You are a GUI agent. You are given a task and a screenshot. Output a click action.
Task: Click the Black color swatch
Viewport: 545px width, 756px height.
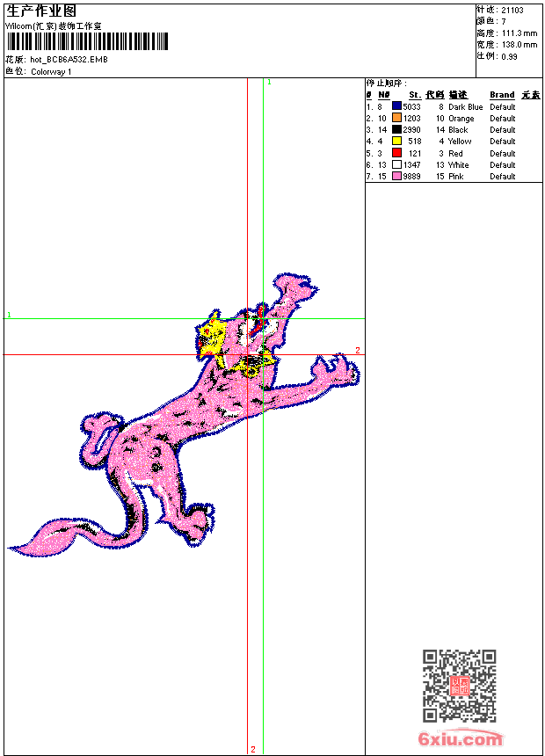pyautogui.click(x=397, y=129)
